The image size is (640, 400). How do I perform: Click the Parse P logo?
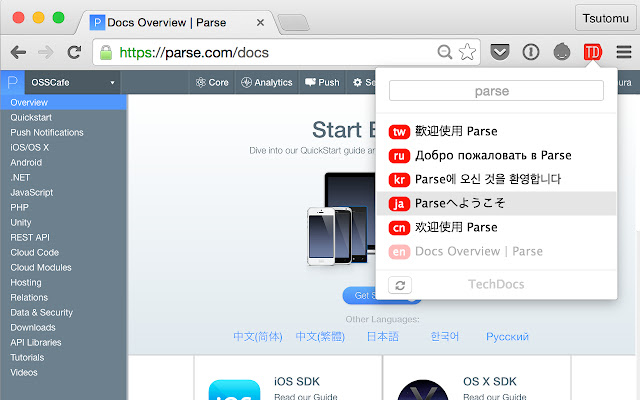point(13,82)
